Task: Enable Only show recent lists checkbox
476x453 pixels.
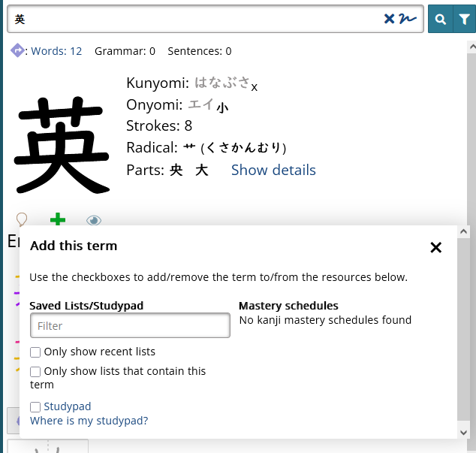Action: (x=35, y=352)
